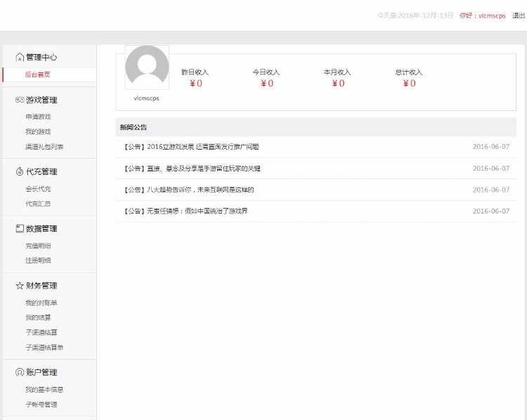Click the 总计收入 amount ¥0
This screenshot has width=527, height=420.
pyautogui.click(x=410, y=84)
